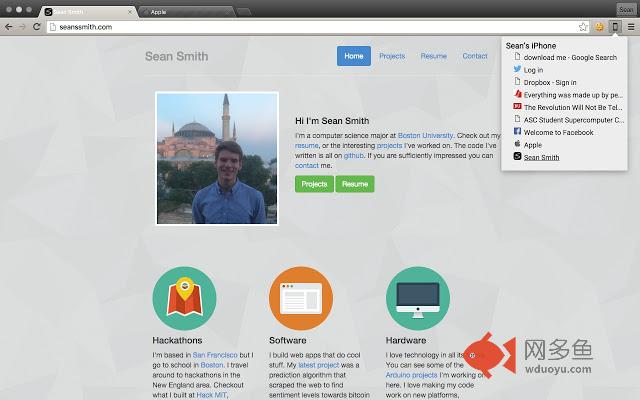
Task: Click the Facebook icon in tab list
Action: pyautogui.click(x=517, y=131)
